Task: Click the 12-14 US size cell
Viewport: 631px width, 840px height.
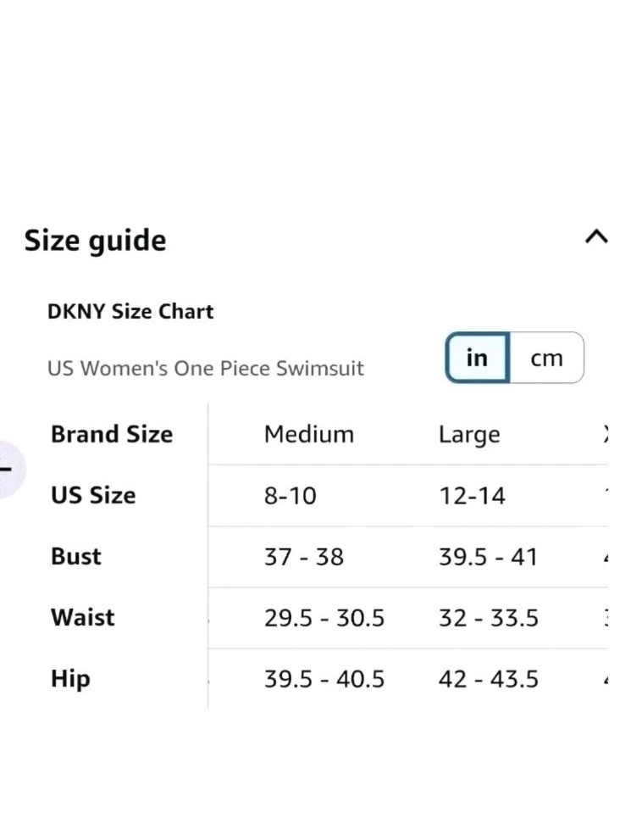Action: point(472,496)
